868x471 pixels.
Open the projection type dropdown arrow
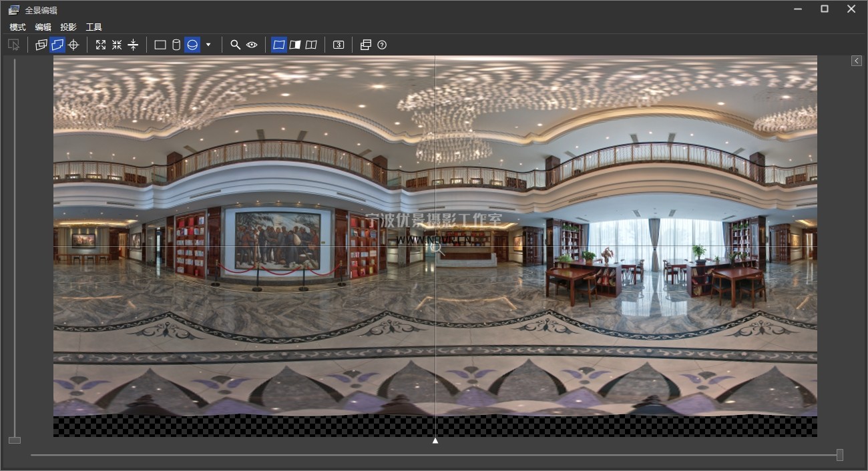[208, 45]
